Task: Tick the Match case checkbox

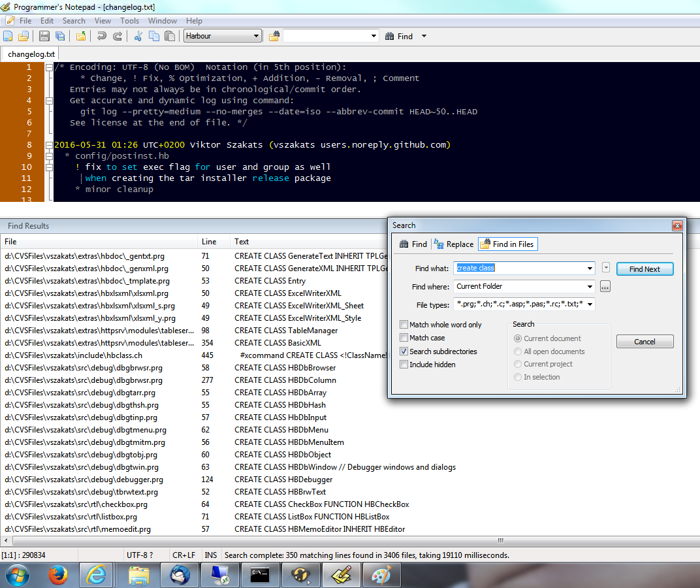Action: [x=404, y=338]
